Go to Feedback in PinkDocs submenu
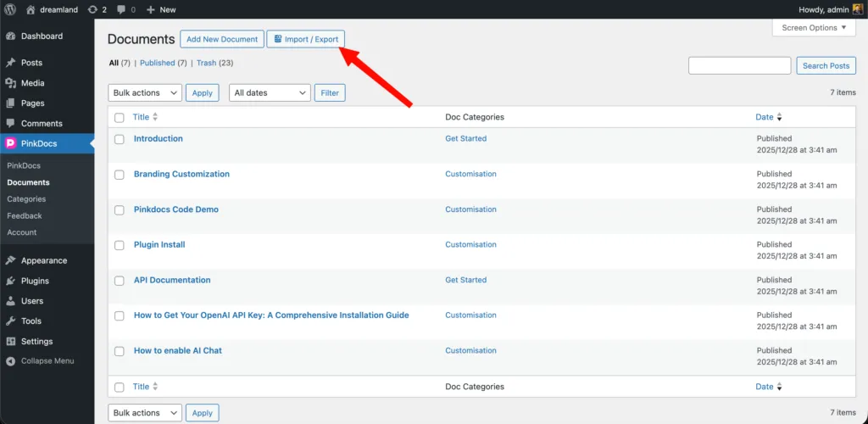868x424 pixels. (x=25, y=215)
